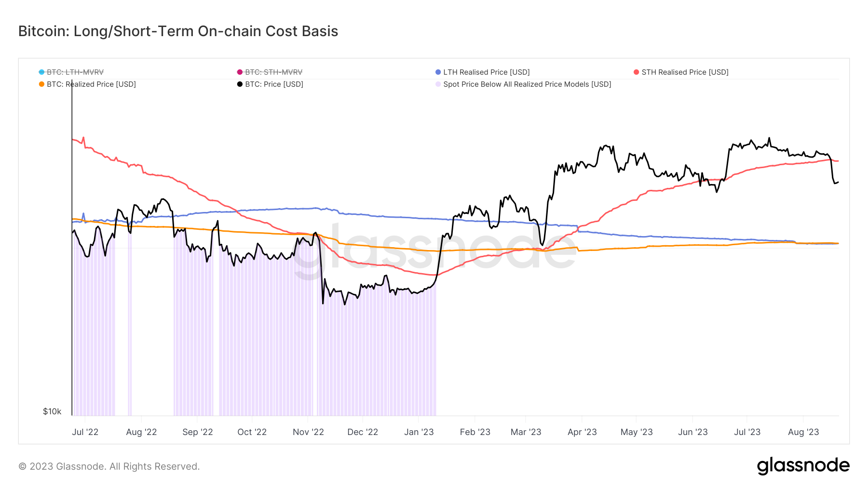Click the black BTC Price legend dot
Screen dimensions: 868x488
240,84
